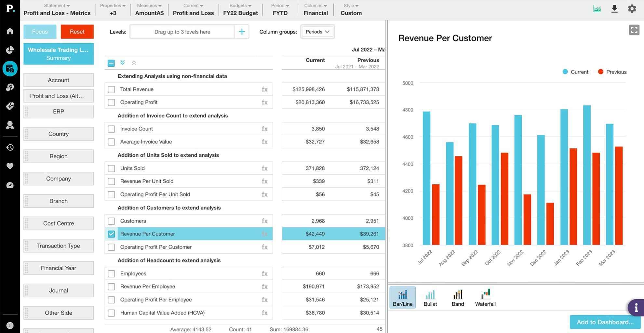Click the Add to Dashboard button
This screenshot has height=333, width=644.
605,322
